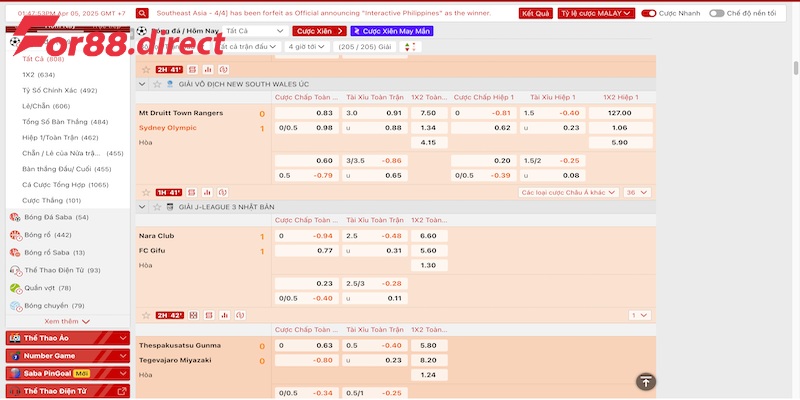This screenshot has width=800, height=400.
Task: Click the Quần vợt tennis sport icon
Action: pyautogui.click(x=15, y=288)
